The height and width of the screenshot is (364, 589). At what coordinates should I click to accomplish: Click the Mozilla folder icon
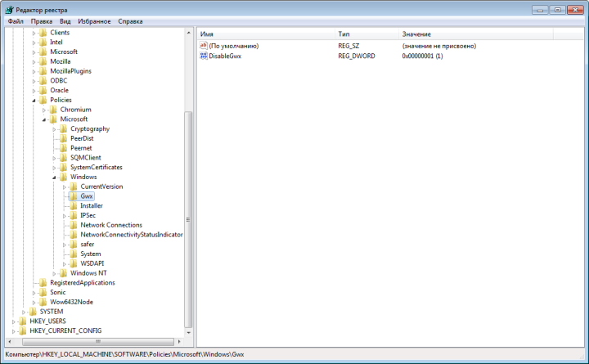43,61
